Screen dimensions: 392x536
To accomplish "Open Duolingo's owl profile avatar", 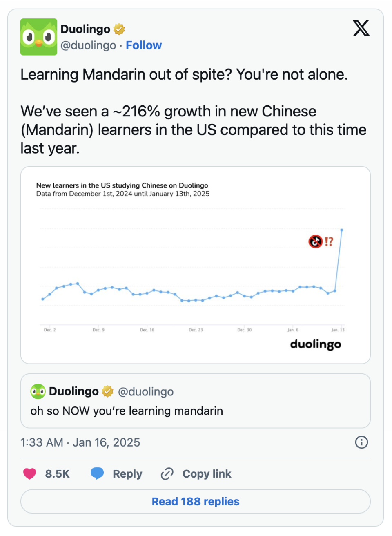I will tap(39, 37).
